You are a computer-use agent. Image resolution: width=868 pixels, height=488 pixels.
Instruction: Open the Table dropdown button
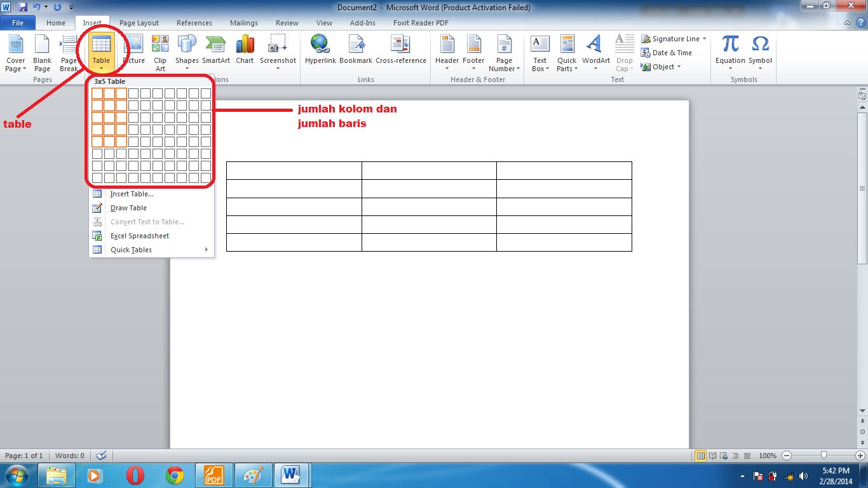(x=101, y=53)
